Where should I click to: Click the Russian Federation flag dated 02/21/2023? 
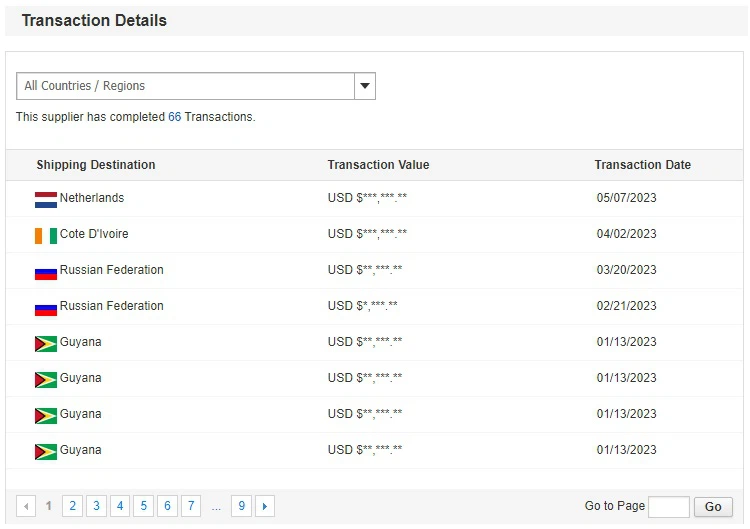coord(46,307)
